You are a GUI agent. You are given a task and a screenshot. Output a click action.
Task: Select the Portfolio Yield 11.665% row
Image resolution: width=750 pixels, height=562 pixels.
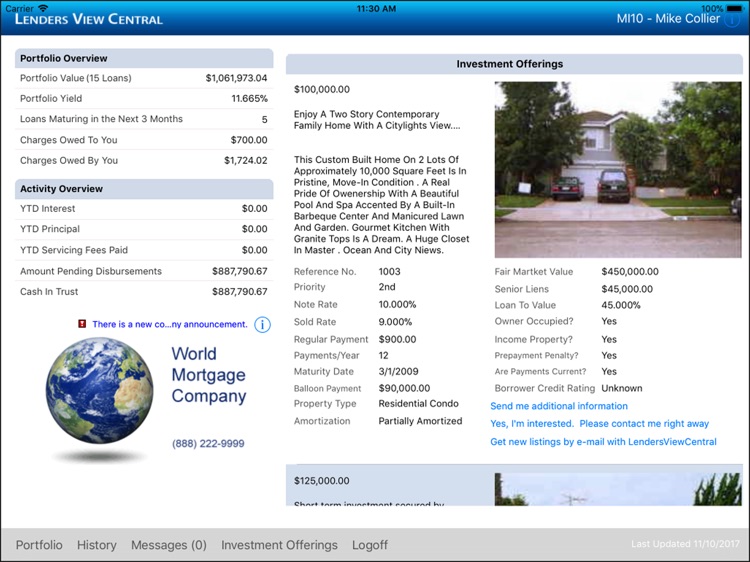(x=143, y=99)
